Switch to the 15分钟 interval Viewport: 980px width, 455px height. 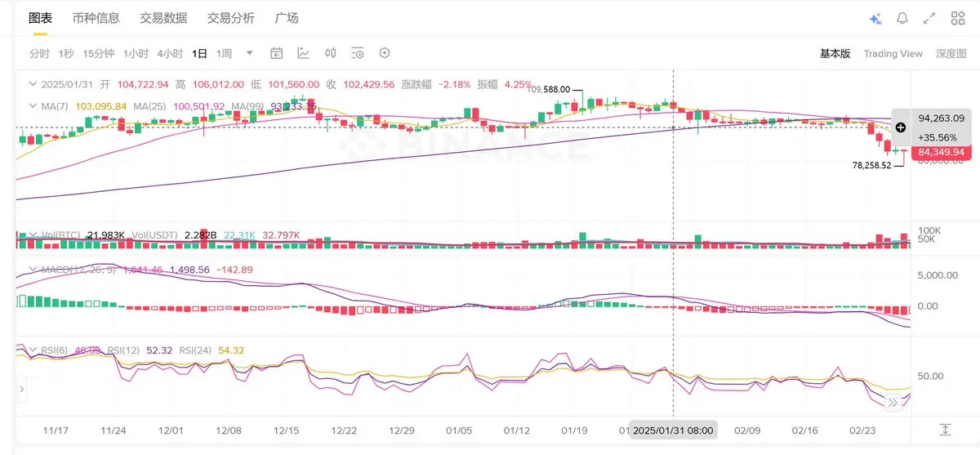click(99, 53)
